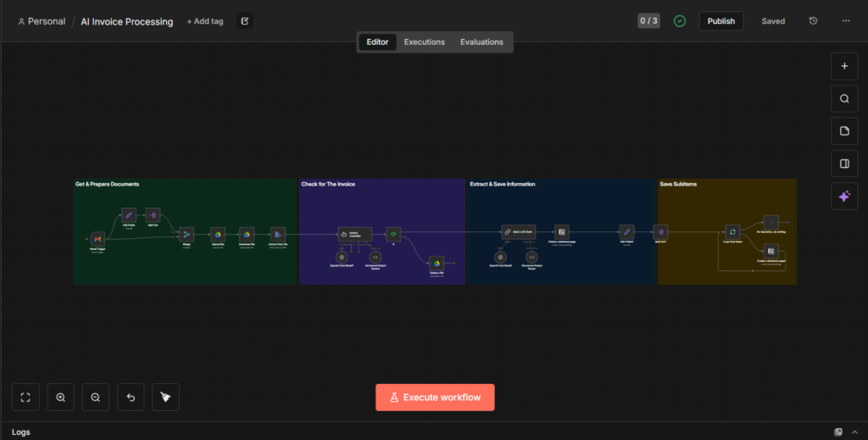Image resolution: width=868 pixels, height=440 pixels.
Task: Expand the Logs panel chevron
Action: pos(854,432)
